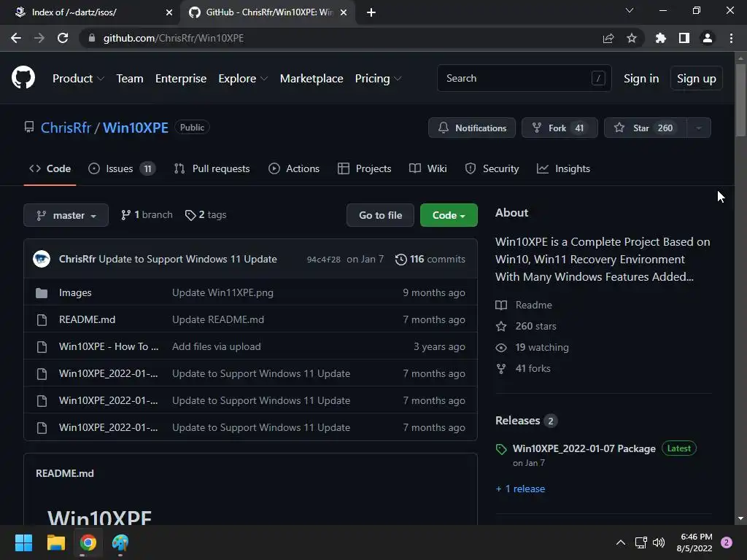Viewport: 747px width, 560px height.
Task: Open the Wiki tab
Action: coord(427,168)
